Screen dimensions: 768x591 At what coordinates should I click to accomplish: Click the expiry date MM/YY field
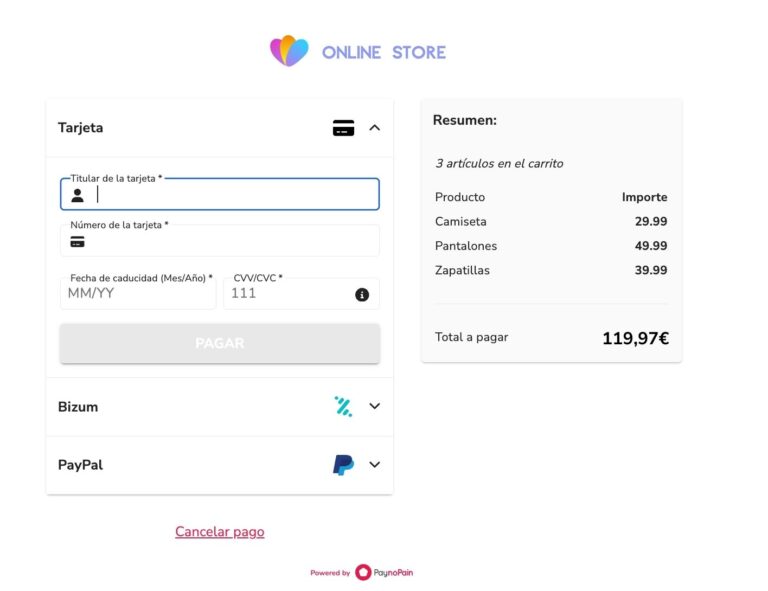138,294
